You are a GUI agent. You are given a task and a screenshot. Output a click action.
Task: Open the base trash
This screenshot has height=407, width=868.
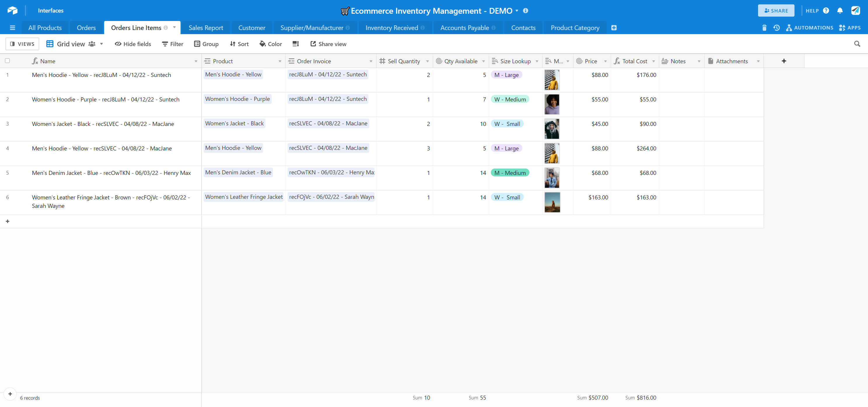coord(764,28)
